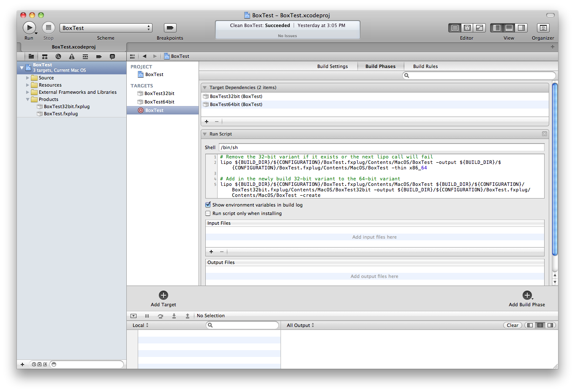Check Run script only when installing

[x=208, y=213]
